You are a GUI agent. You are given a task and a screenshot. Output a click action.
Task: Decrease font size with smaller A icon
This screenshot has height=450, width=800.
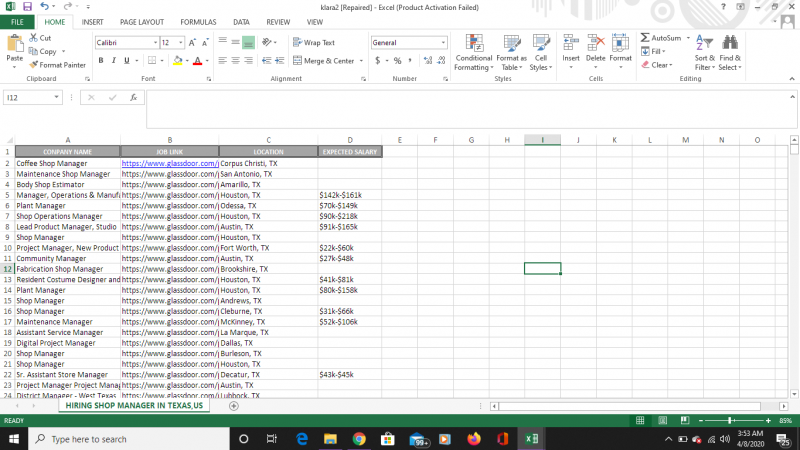point(205,43)
